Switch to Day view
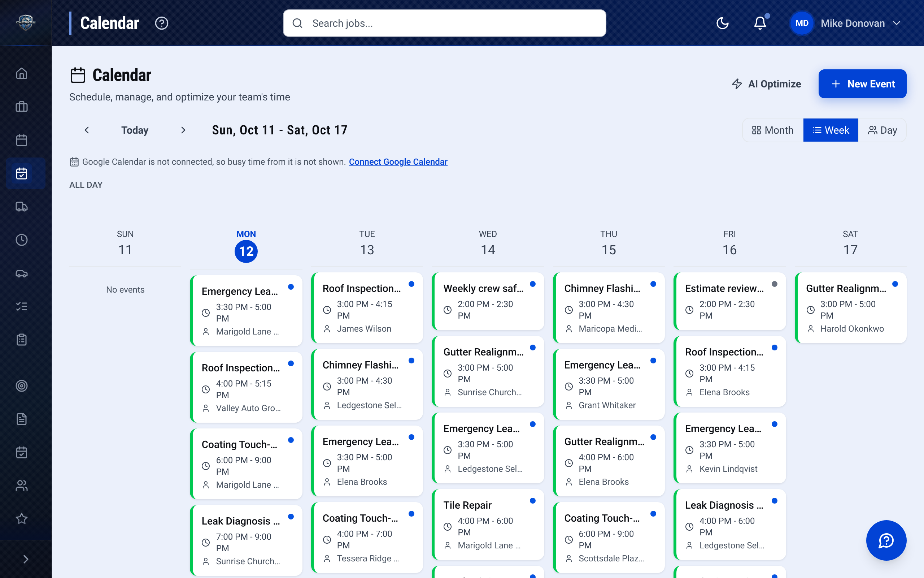This screenshot has height=578, width=924. [882, 130]
